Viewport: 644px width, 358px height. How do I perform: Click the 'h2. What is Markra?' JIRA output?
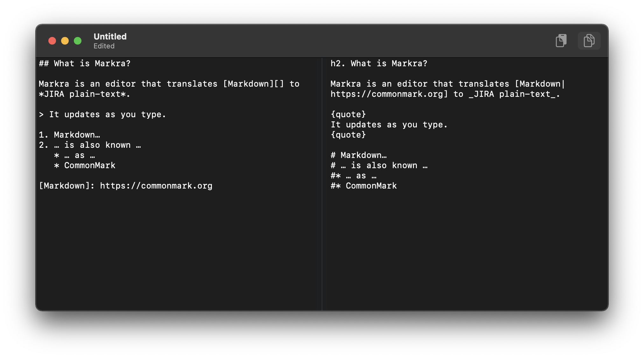pos(379,63)
